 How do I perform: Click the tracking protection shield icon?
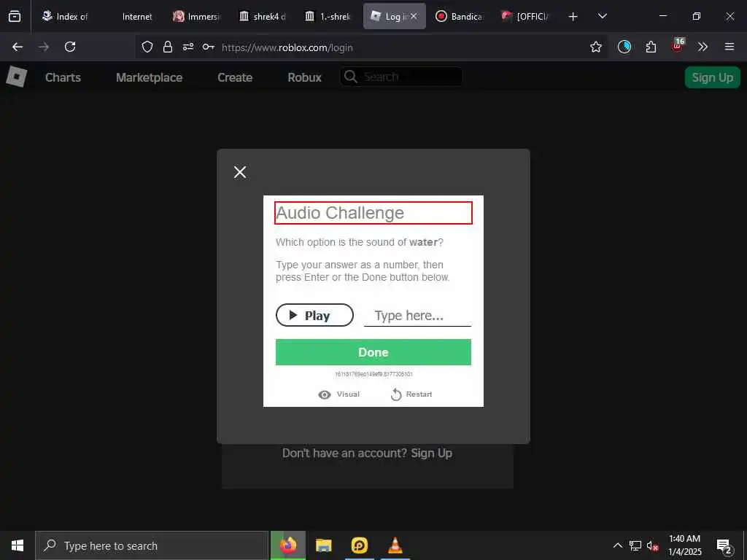[147, 47]
